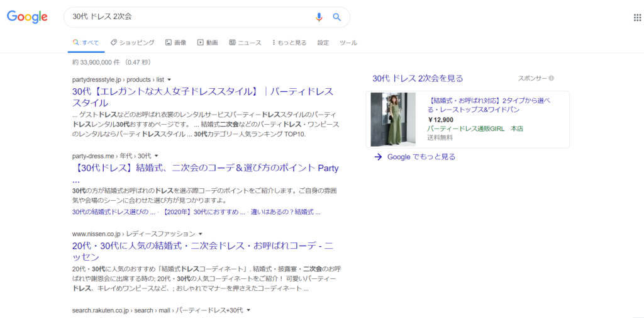Click store name パーティードレス通販GIRL 本店

(475, 128)
